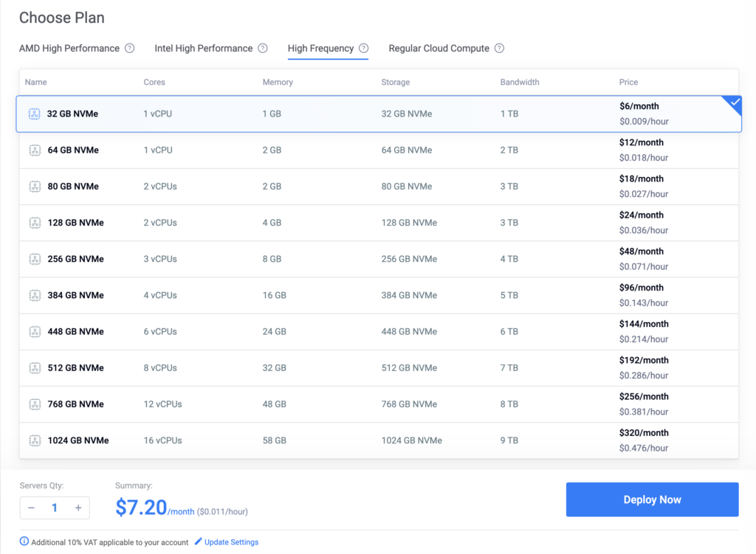Image resolution: width=756 pixels, height=554 pixels.
Task: Click the $24/month price
Action: 642,215
